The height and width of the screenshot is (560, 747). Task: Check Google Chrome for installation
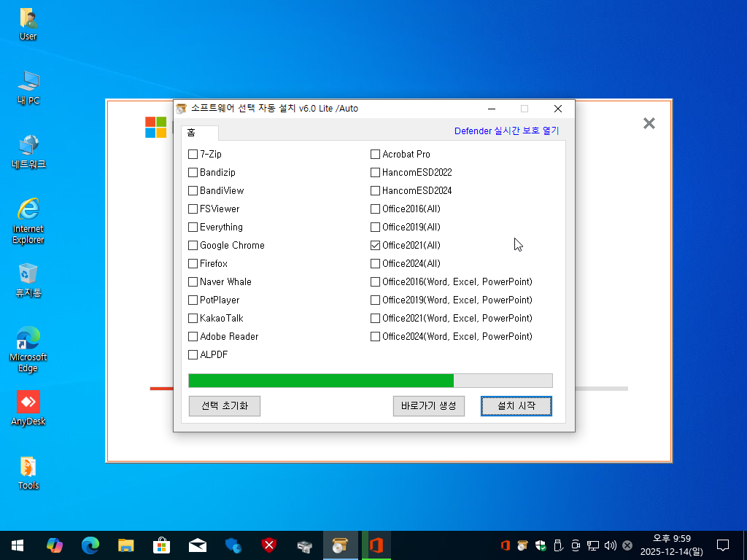(x=193, y=245)
